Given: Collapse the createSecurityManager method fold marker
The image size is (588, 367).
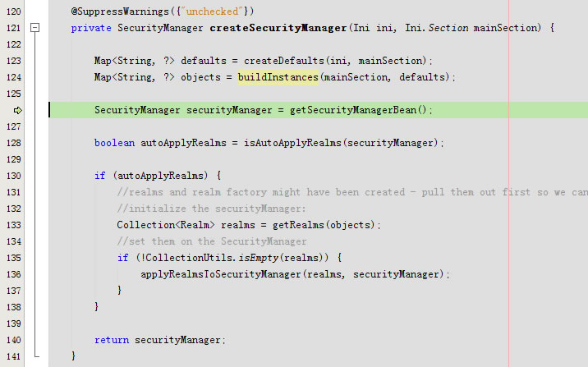Looking at the screenshot, I should pos(34,28).
